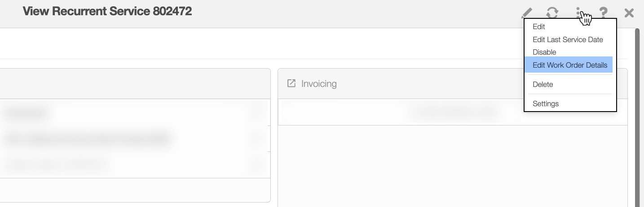Click the refresh arrows icon
The width and height of the screenshot is (644, 207).
pyautogui.click(x=552, y=13)
